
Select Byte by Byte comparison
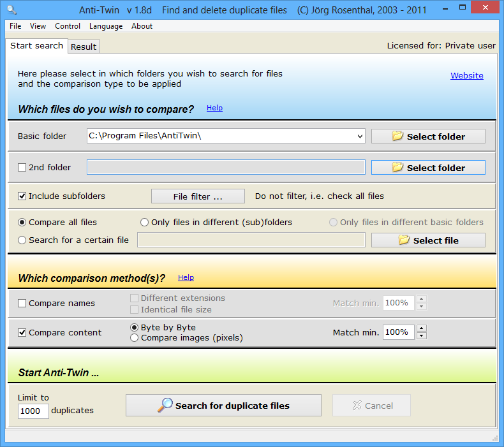pyautogui.click(x=135, y=328)
